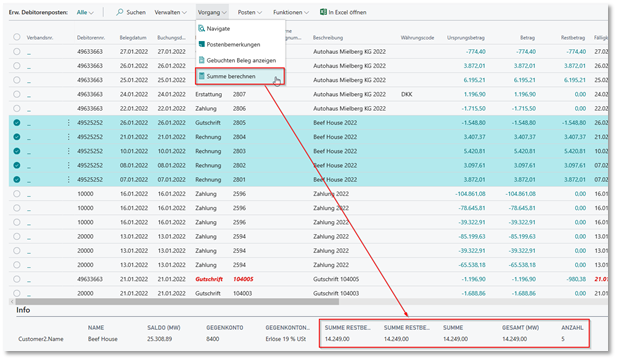Select row dated 27.01.2022 Autohaus Mielberg
Image resolution: width=617 pixels, height=360 pixels.
(x=17, y=52)
